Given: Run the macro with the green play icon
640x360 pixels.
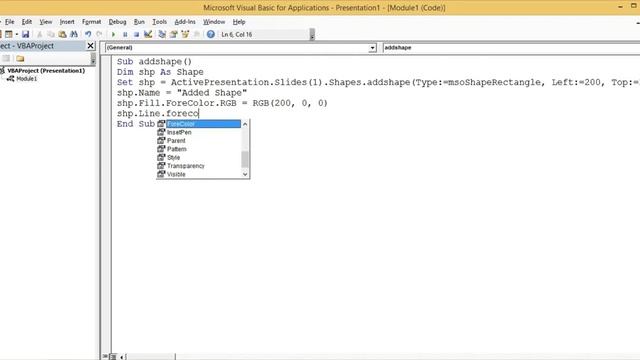Looking at the screenshot, I should (113, 34).
